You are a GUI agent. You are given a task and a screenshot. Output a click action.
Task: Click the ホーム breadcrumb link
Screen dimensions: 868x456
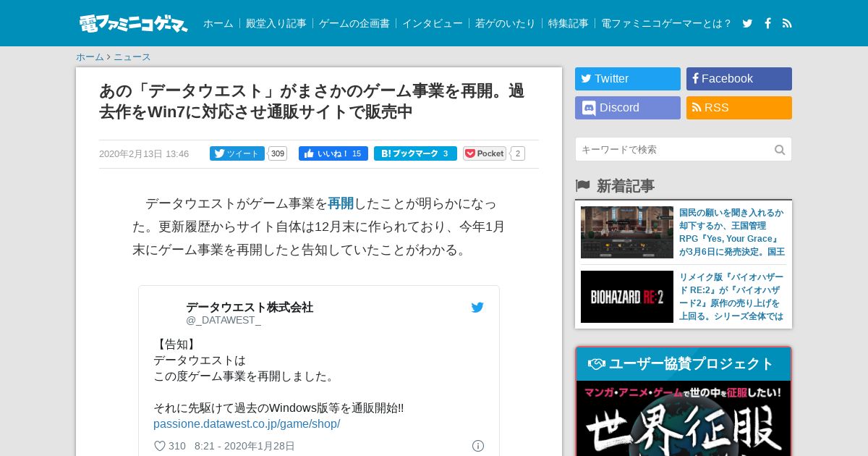pyautogui.click(x=90, y=57)
